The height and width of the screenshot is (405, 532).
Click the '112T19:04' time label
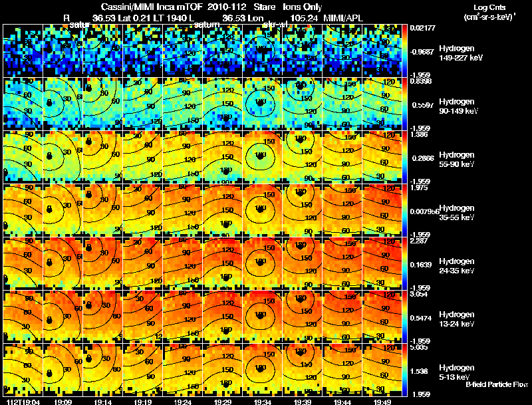[x=23, y=402]
